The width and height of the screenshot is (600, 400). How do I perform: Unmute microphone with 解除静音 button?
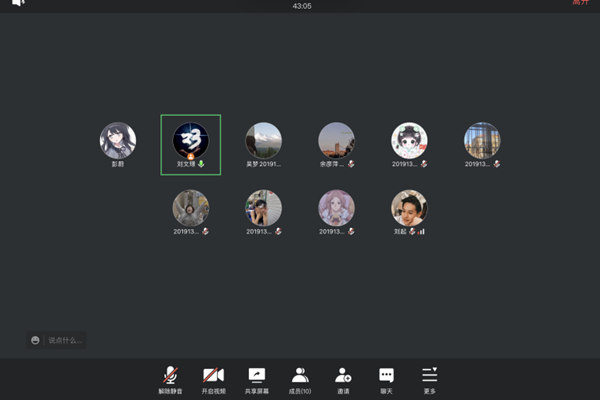click(171, 379)
